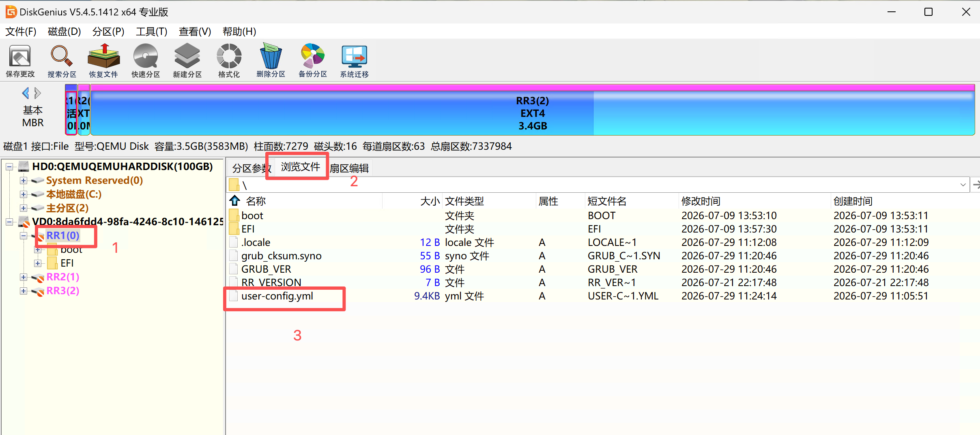Click the 删除分区 delete partition icon
Image resolution: width=980 pixels, height=435 pixels.
click(x=271, y=61)
